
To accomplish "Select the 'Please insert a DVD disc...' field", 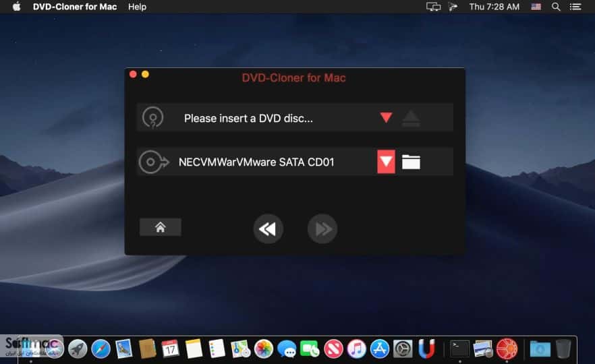I will [x=295, y=117].
